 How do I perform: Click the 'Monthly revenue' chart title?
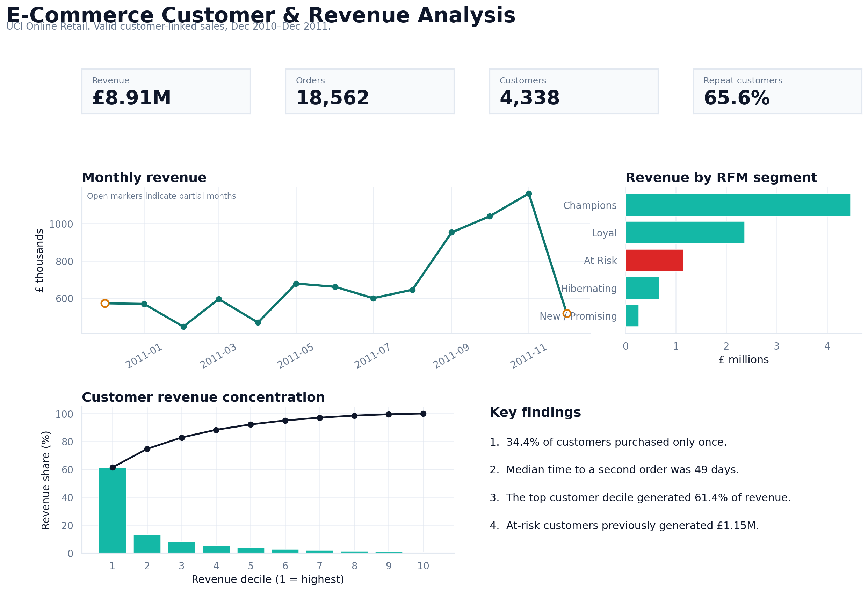(x=144, y=178)
